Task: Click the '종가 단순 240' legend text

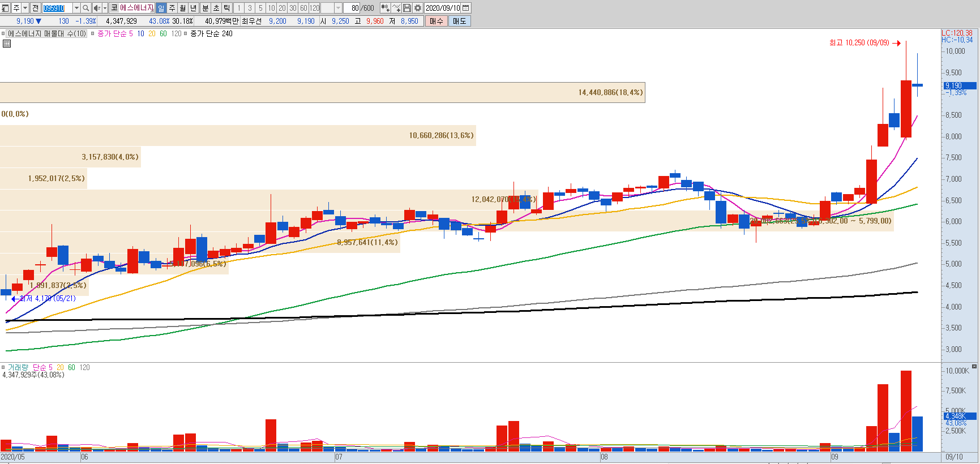Action: (x=211, y=33)
